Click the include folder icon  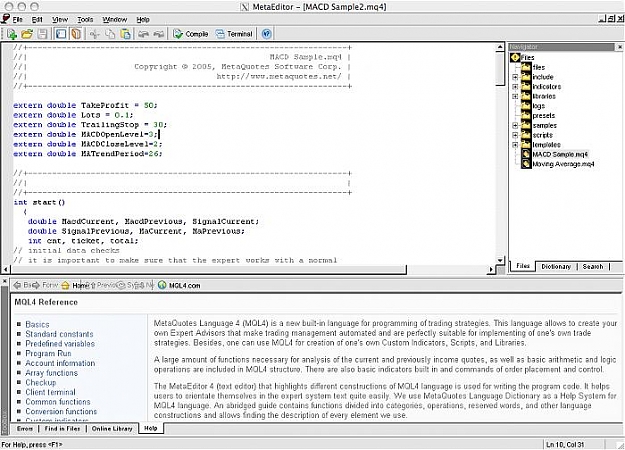pyautogui.click(x=526, y=77)
